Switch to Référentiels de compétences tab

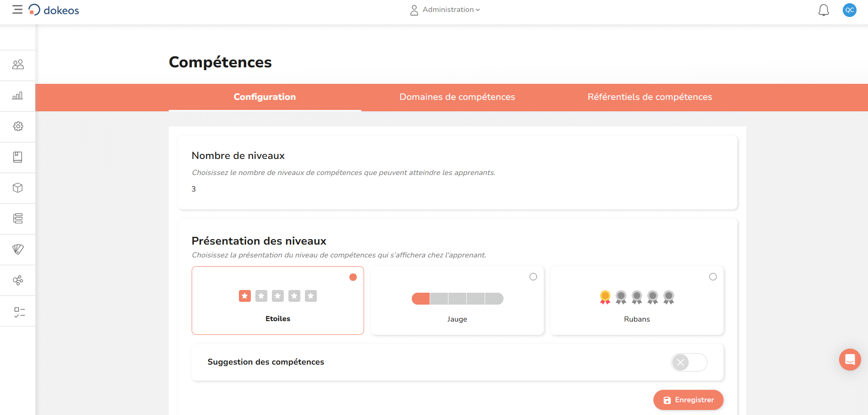650,97
